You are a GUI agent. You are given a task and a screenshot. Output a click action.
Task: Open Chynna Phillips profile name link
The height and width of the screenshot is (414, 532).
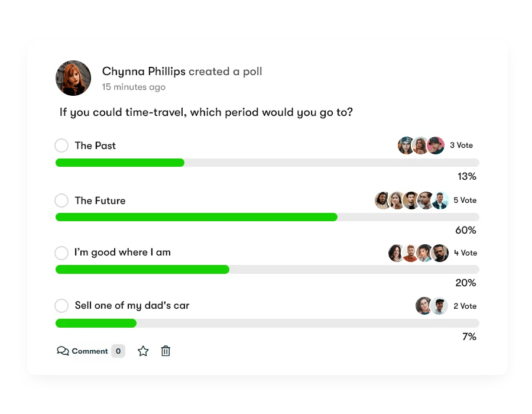pyautogui.click(x=144, y=72)
